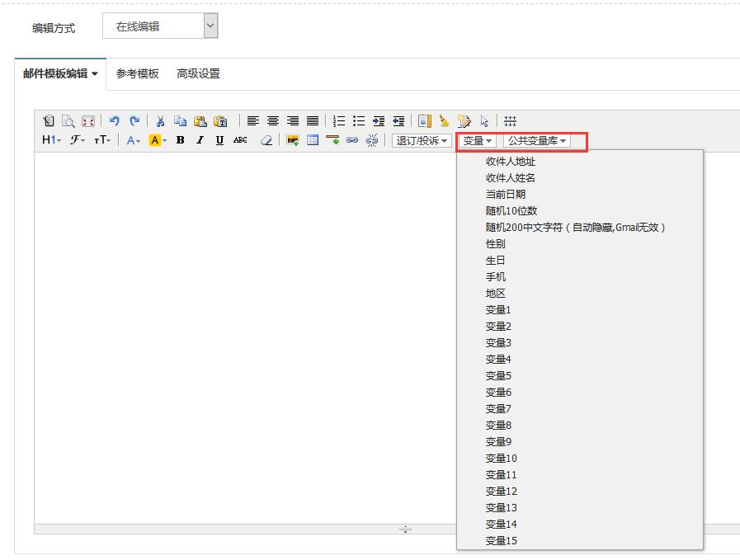Center-align the text

pos(273,120)
